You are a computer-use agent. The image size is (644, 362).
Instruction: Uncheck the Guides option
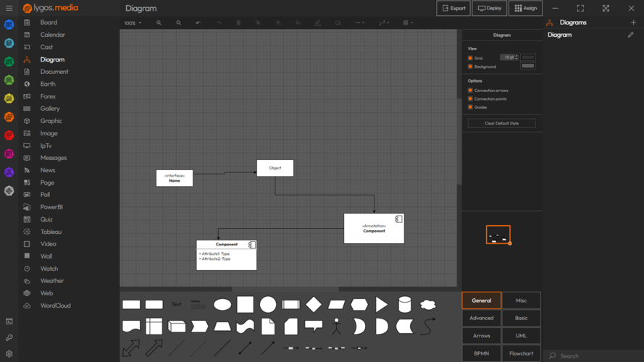pos(470,107)
